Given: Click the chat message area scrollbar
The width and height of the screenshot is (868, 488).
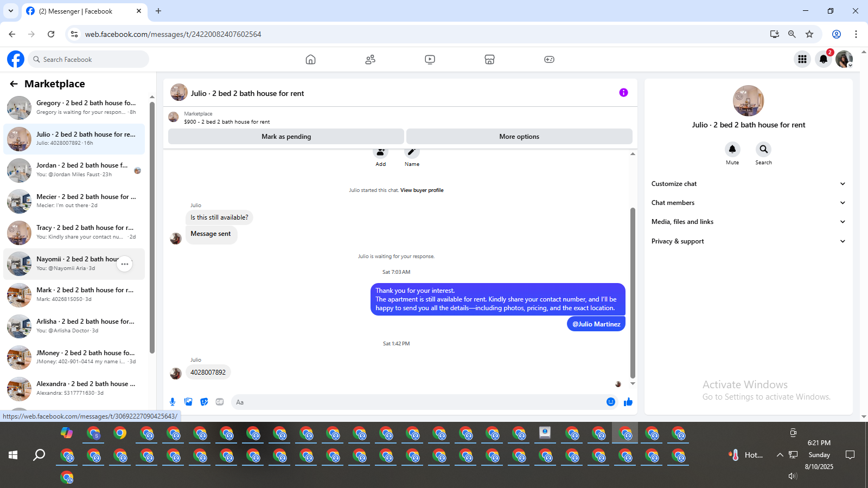Looking at the screenshot, I should coord(633,293).
